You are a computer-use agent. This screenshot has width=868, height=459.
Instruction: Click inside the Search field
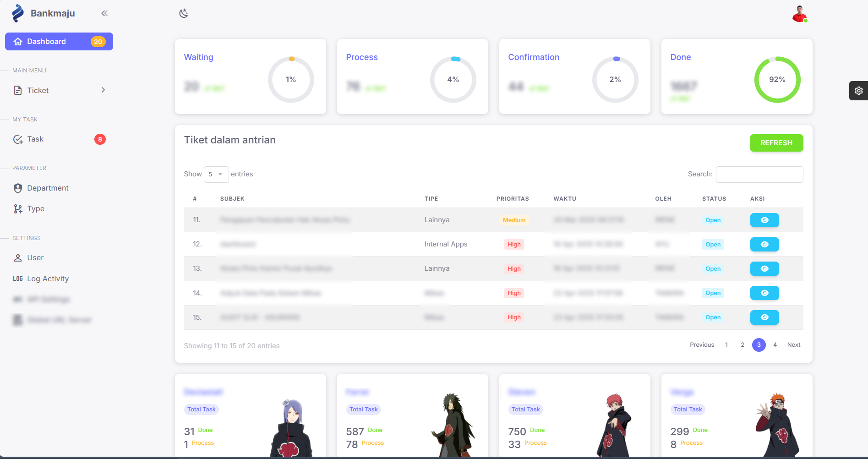pyautogui.click(x=759, y=175)
